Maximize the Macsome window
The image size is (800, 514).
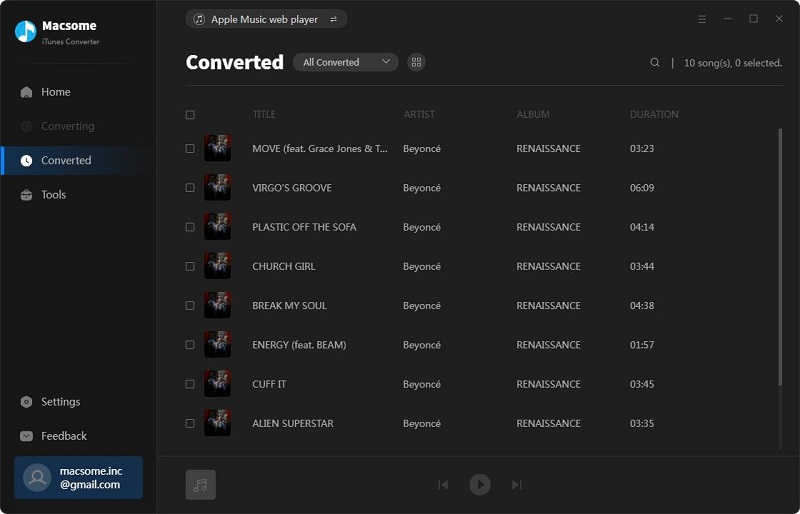[x=753, y=19]
